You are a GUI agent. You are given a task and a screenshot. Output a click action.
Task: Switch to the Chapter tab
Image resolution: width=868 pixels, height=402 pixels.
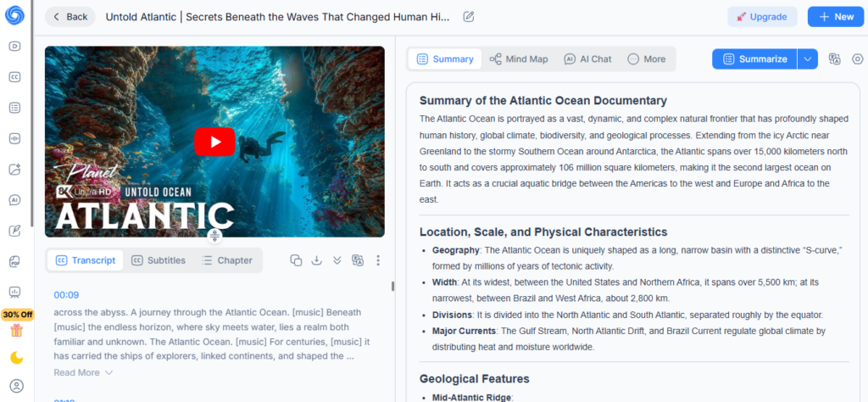227,260
